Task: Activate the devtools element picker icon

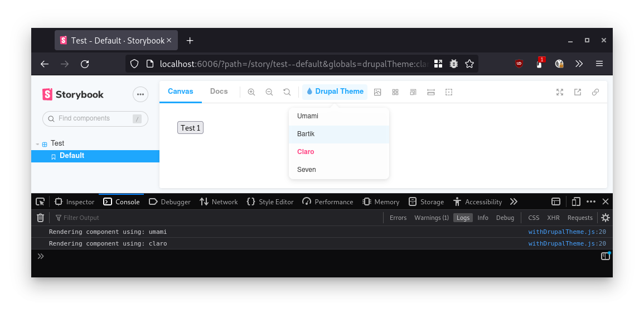Action: click(40, 201)
